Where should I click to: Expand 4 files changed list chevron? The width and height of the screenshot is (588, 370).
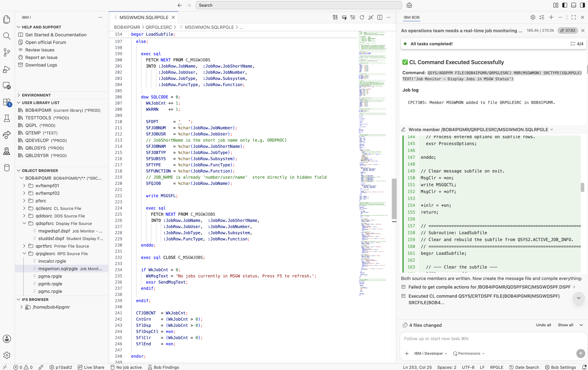click(581, 325)
